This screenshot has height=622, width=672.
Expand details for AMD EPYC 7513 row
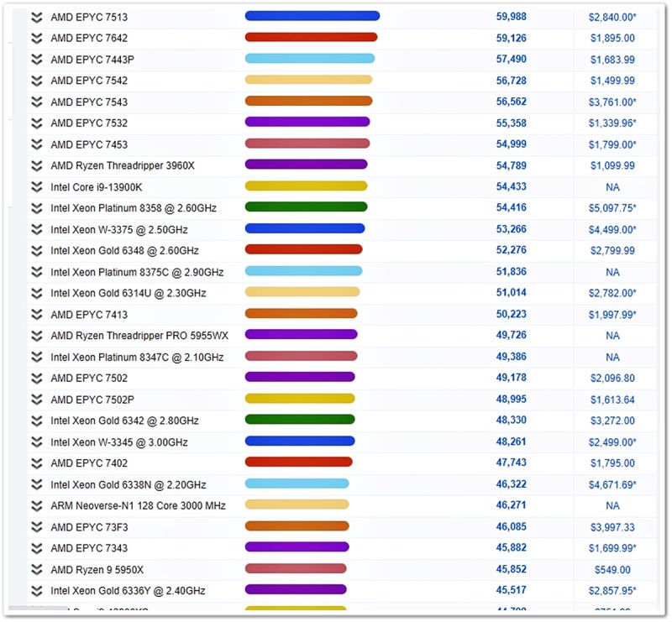37,17
